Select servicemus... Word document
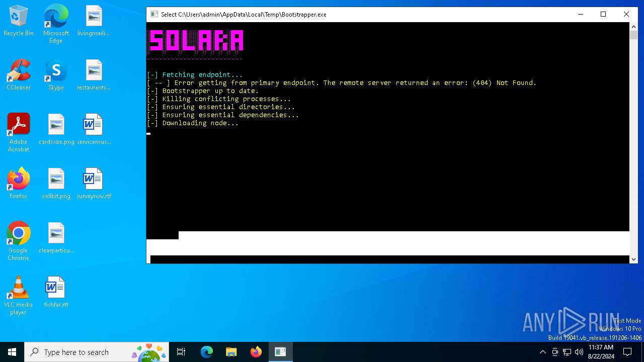Screen dimensions: 644x362 pyautogui.click(x=94, y=129)
